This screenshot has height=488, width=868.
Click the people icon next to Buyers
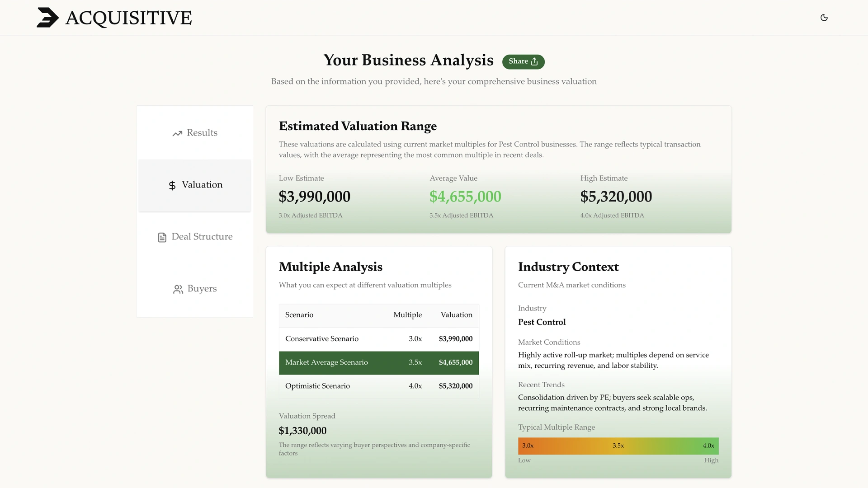click(x=178, y=289)
